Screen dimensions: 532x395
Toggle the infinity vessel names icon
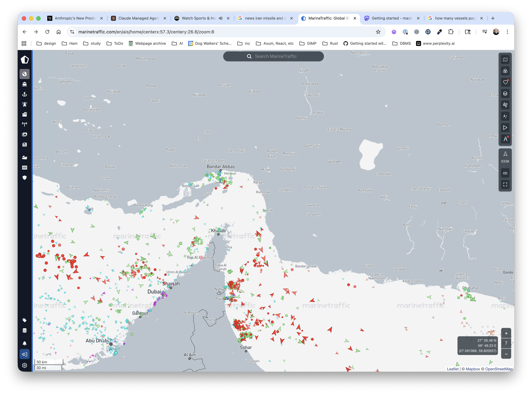pyautogui.click(x=505, y=173)
